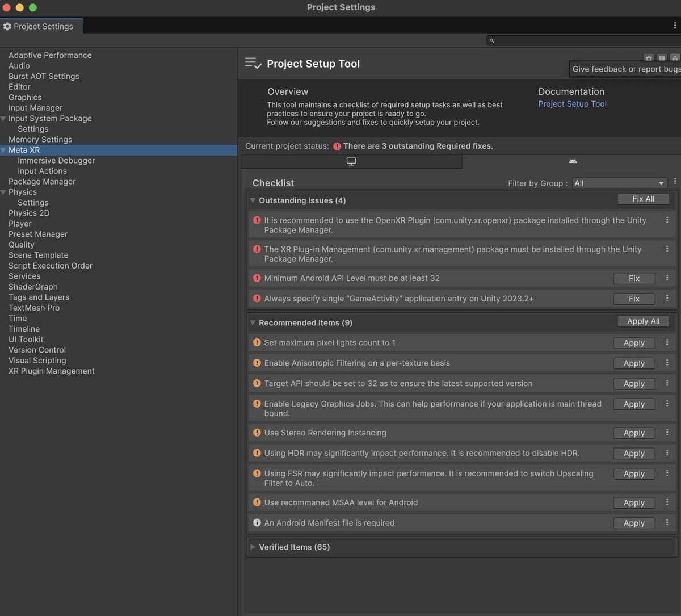Select Package Manager category
681x616 pixels.
click(42, 182)
